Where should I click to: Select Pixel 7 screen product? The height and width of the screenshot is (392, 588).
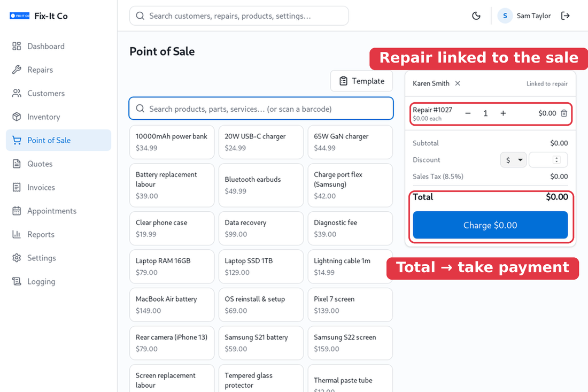(350, 305)
